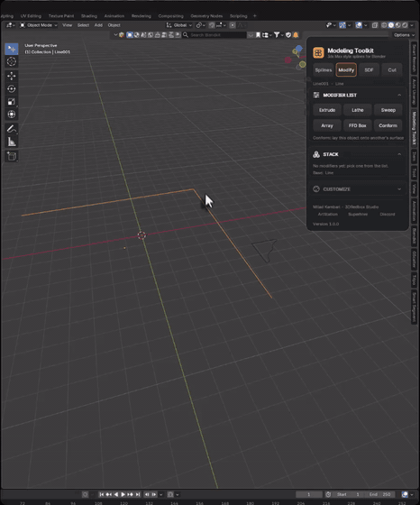Add the Extrude modifier

pos(327,110)
